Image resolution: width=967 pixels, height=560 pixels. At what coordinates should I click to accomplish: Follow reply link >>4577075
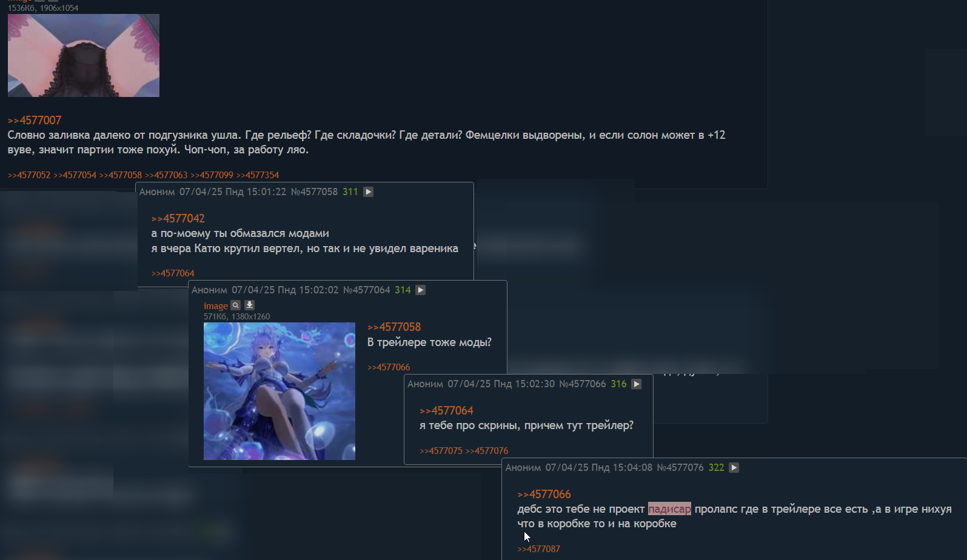click(441, 451)
